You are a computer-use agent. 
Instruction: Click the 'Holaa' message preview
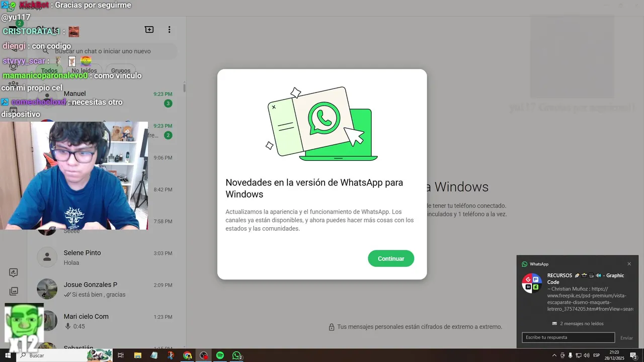coord(71,263)
